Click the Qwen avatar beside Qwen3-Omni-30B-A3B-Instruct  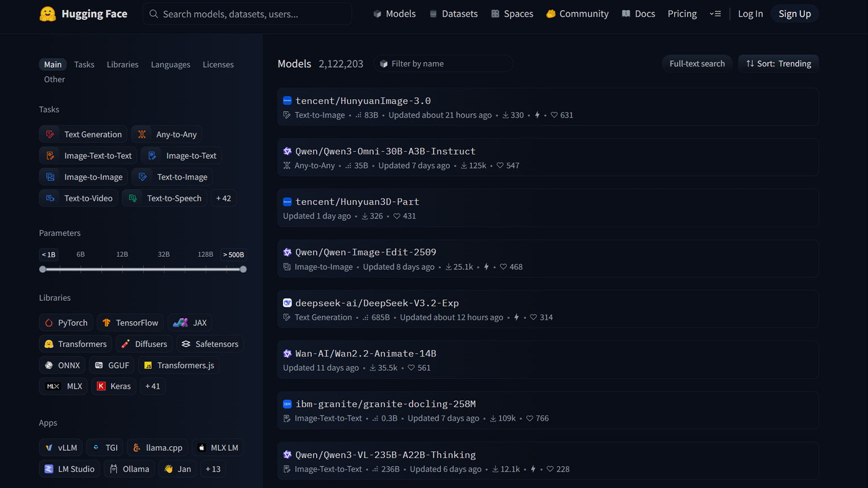(287, 151)
